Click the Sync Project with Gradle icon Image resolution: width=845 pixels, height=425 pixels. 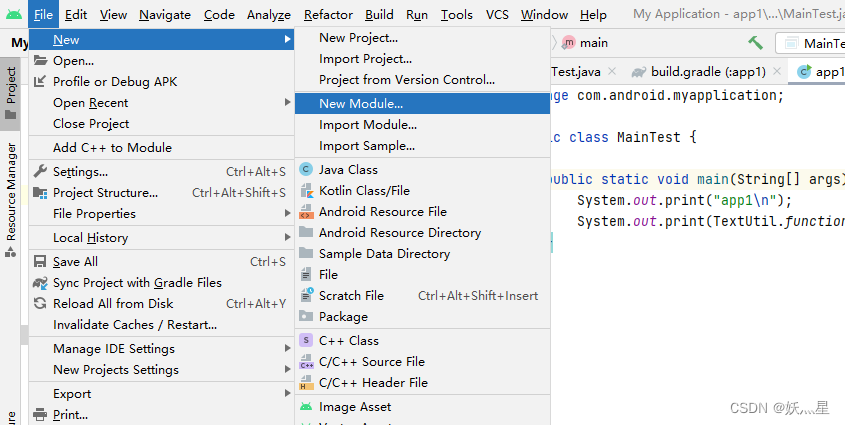click(40, 282)
